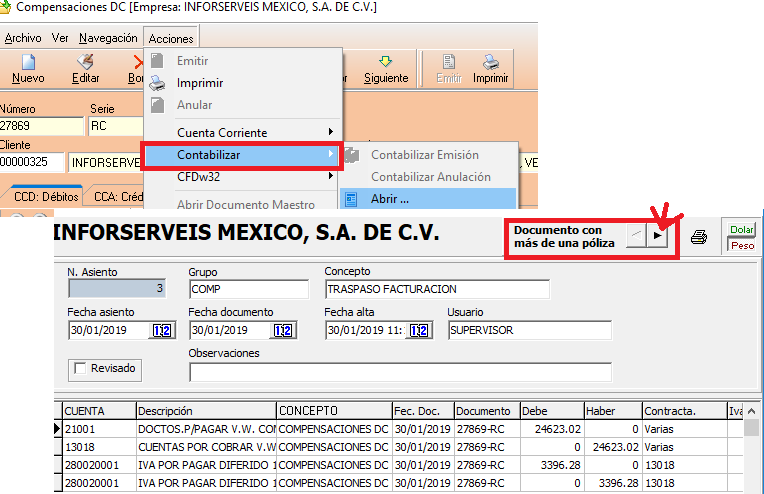Go to previous póliza arrow button
This screenshot has height=494, width=764.
[636, 235]
